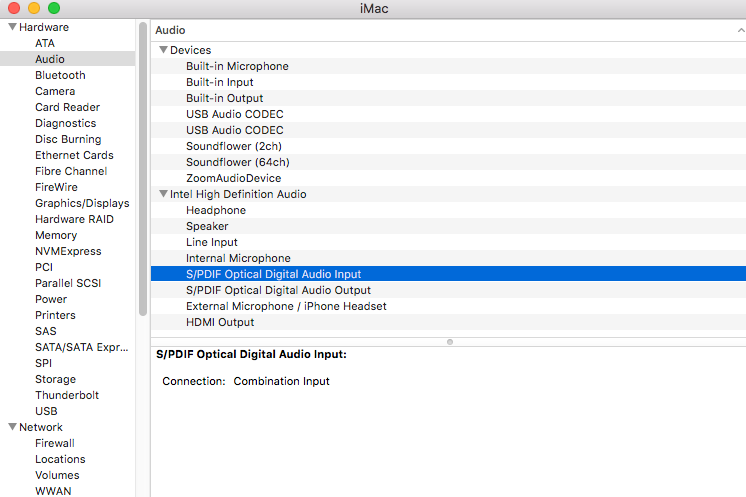
Task: Open the Fibre Channel section
Action: click(71, 171)
